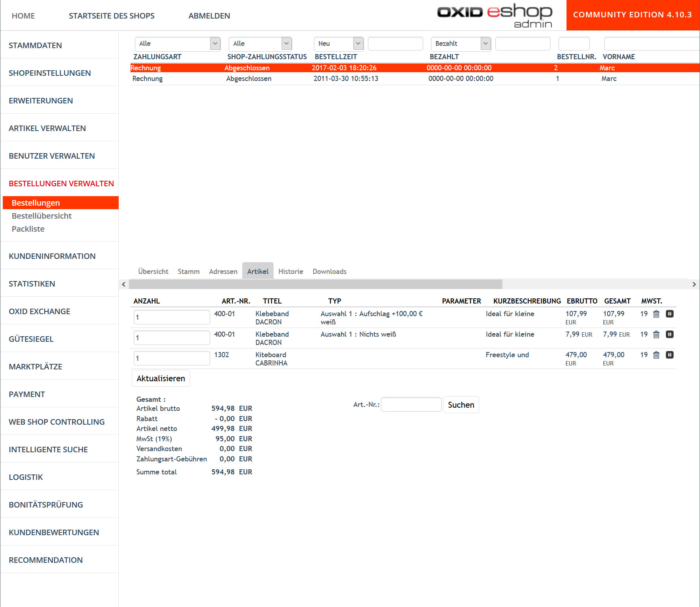Cancel the 107,99 EUR Klebeband item
Viewport: 700px width, 607px height.
click(670, 314)
